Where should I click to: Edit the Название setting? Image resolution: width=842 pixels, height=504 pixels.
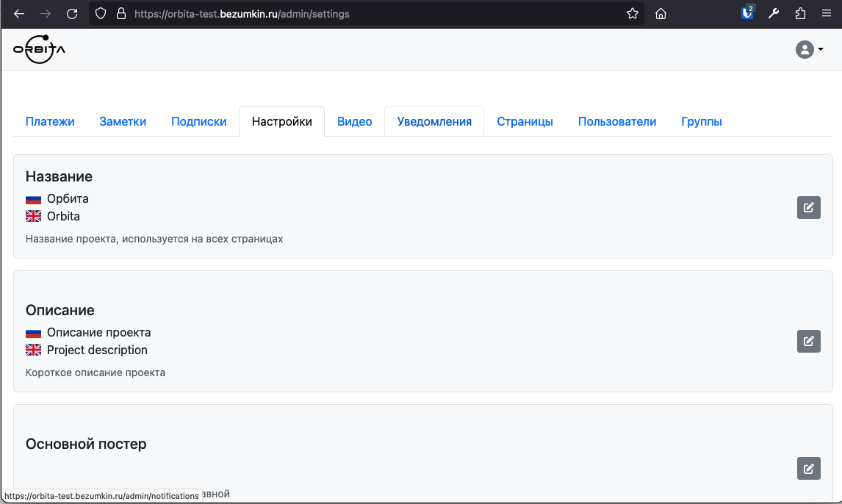click(808, 208)
